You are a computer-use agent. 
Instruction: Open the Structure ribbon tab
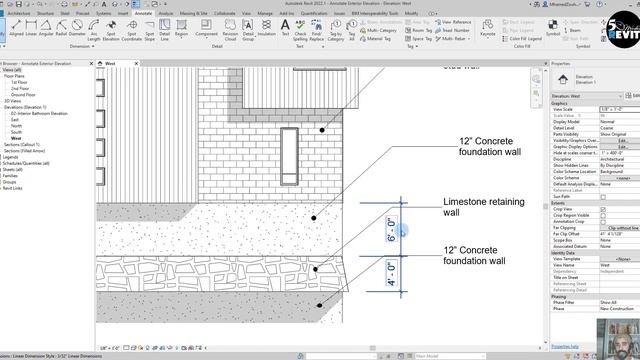(x=45, y=13)
